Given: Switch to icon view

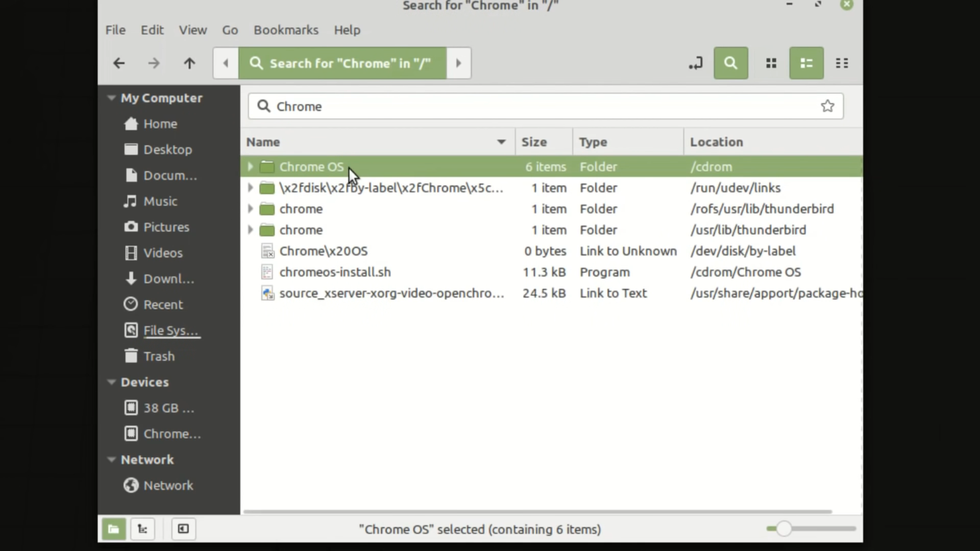Looking at the screenshot, I should point(771,63).
